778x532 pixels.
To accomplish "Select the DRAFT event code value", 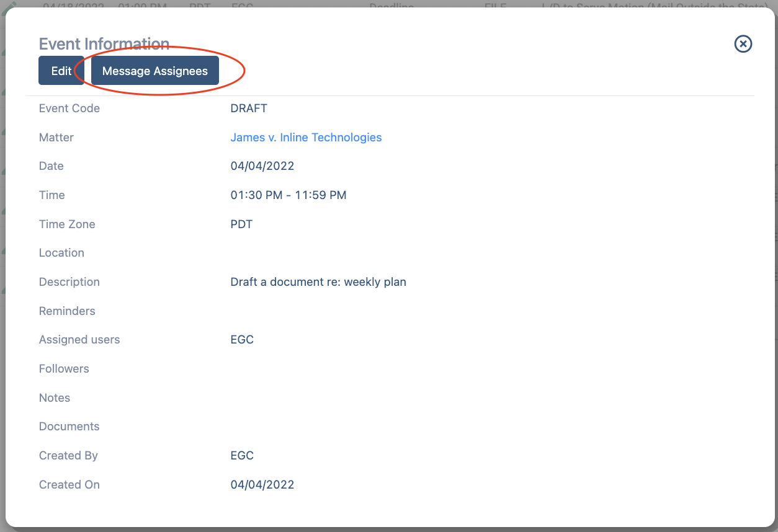I will [249, 109].
